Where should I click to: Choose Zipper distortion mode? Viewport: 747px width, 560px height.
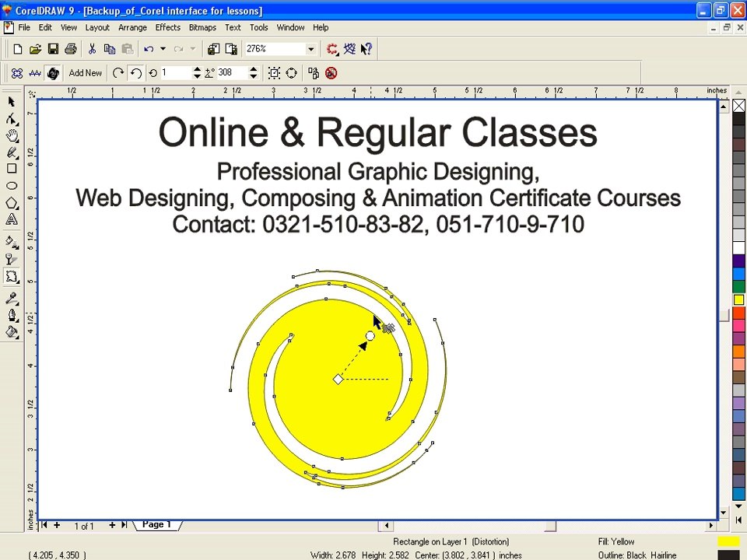pyautogui.click(x=35, y=73)
